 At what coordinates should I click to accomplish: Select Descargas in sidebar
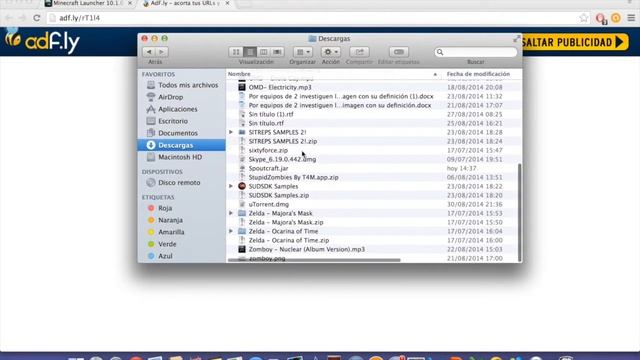pyautogui.click(x=181, y=145)
